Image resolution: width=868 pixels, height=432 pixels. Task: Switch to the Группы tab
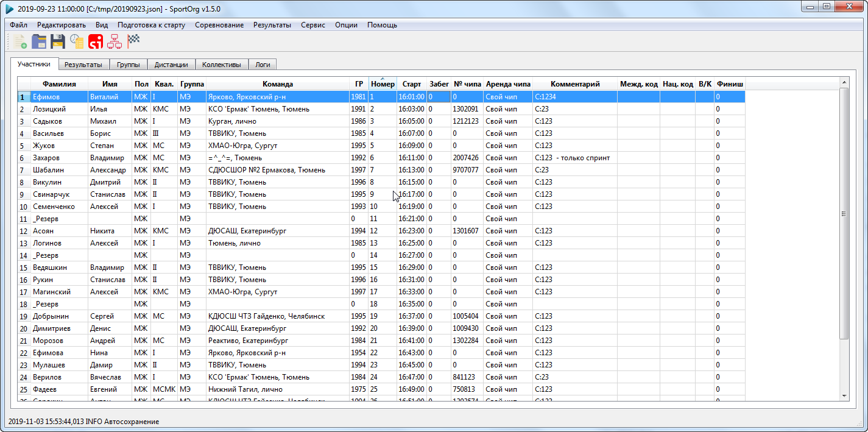pyautogui.click(x=128, y=65)
